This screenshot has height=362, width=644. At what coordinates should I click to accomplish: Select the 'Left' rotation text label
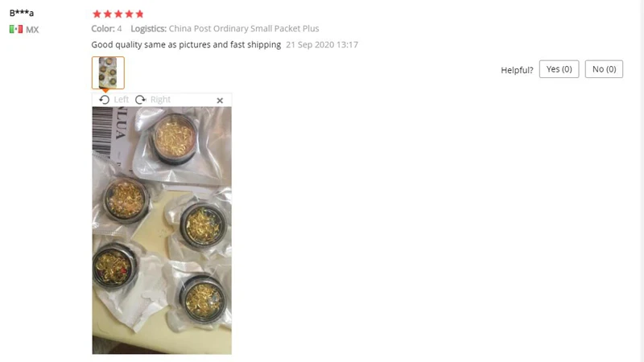[x=122, y=100]
